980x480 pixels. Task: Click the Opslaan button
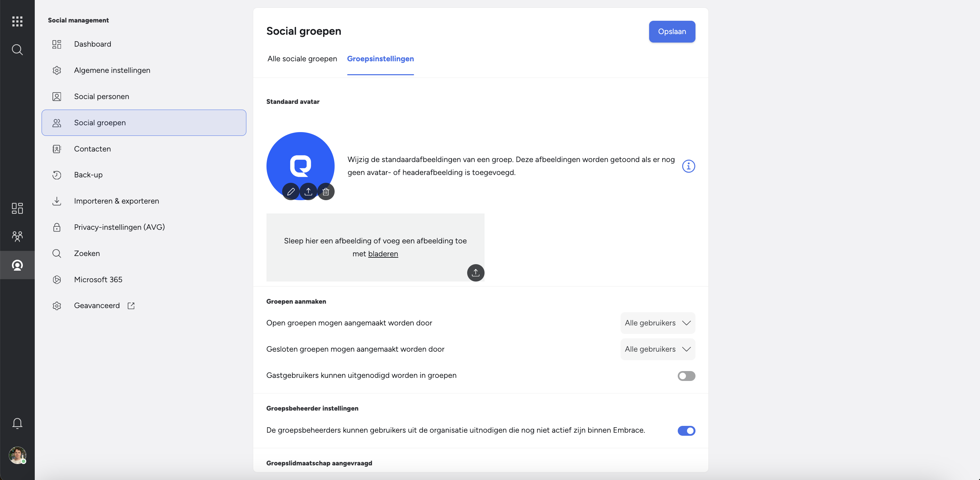(672, 32)
